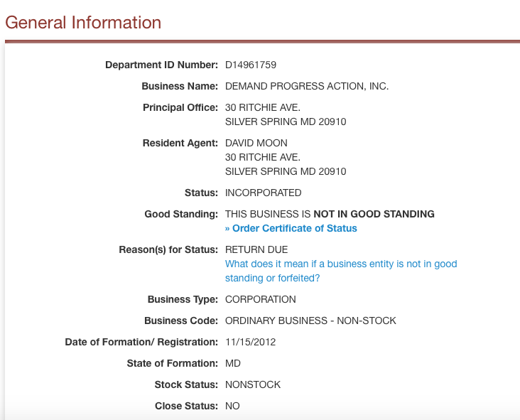Click the Principal Office label
The width and height of the screenshot is (520, 420).
tap(180, 107)
